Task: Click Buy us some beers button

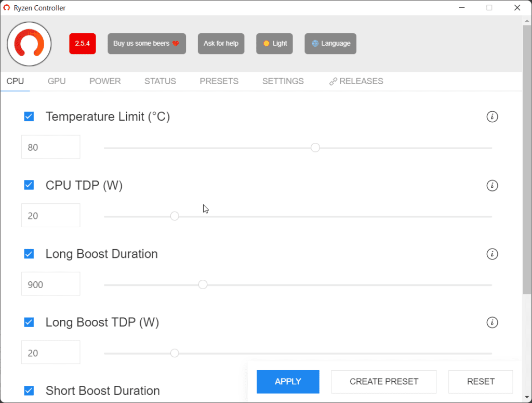Action: point(147,44)
